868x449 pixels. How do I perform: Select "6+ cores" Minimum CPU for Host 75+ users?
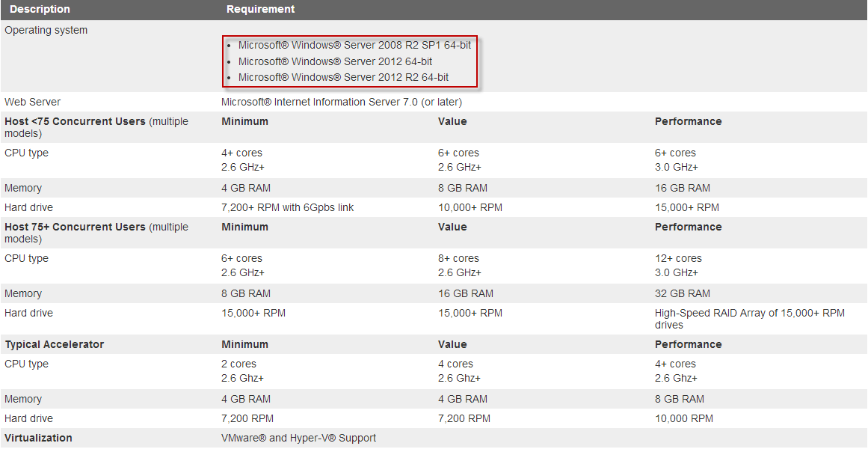click(242, 259)
